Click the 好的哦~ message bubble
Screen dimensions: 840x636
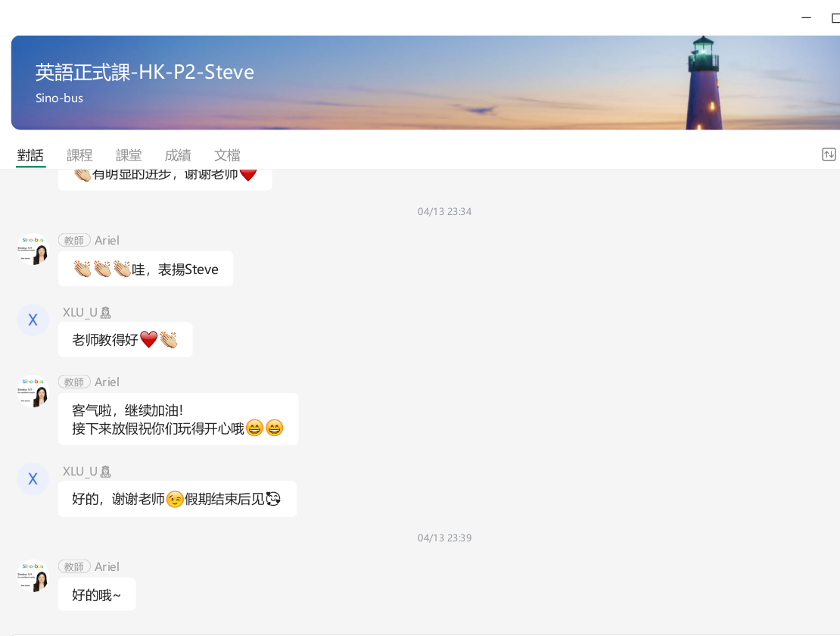click(x=97, y=595)
